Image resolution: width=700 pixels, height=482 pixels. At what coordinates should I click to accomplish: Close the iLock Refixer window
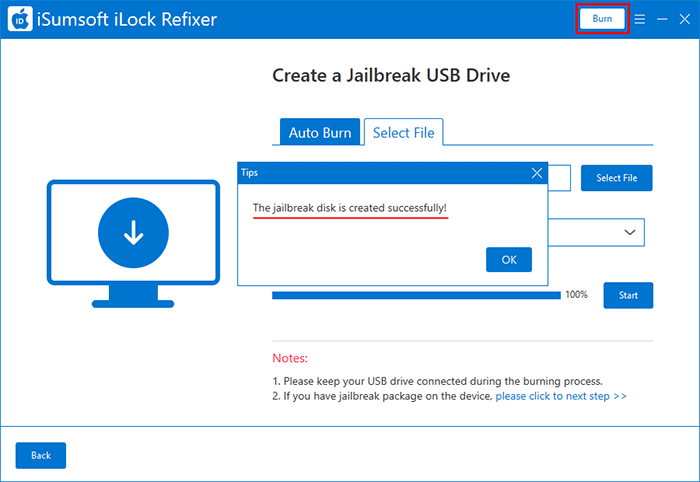point(685,19)
